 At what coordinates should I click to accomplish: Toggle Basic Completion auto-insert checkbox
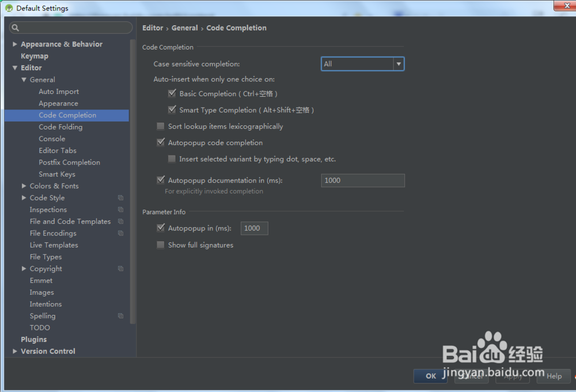tap(172, 94)
